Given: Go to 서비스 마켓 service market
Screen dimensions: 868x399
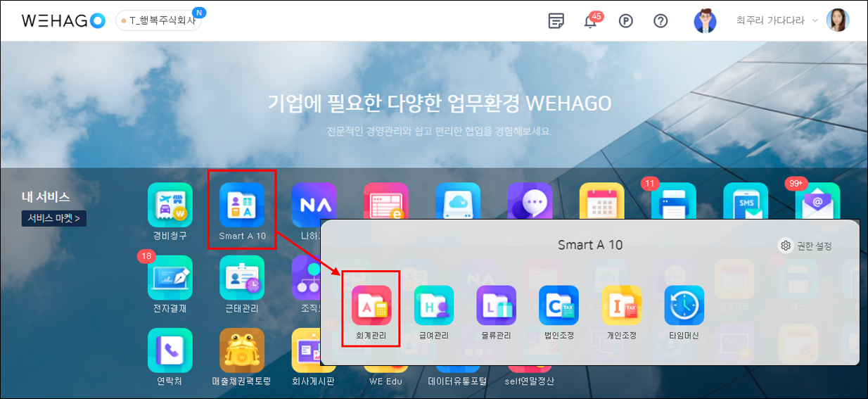Looking at the screenshot, I should pyautogui.click(x=54, y=218).
